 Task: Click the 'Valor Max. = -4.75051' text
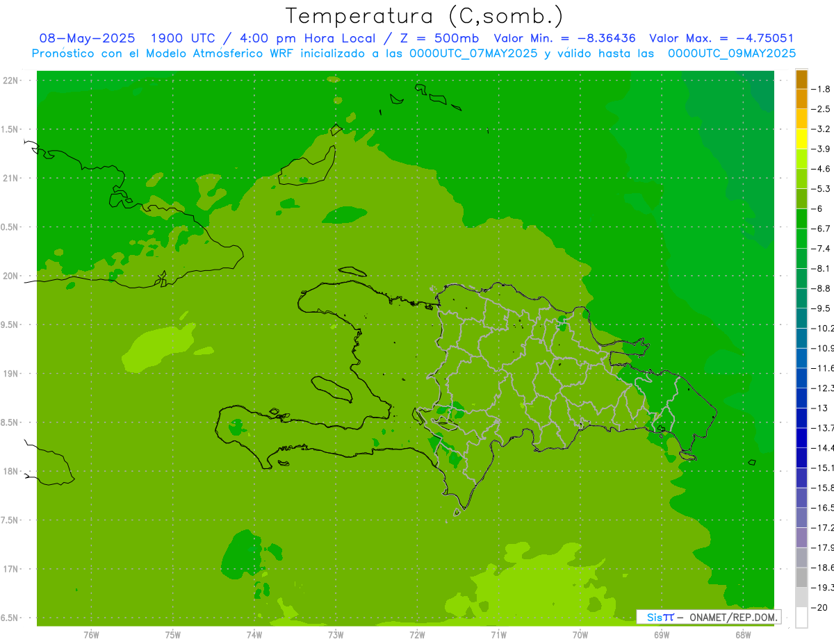click(721, 38)
